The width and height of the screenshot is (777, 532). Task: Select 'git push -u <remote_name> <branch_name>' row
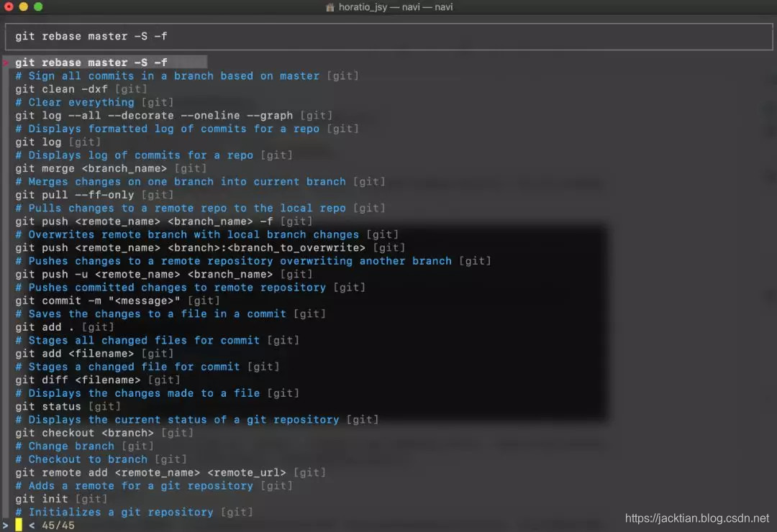tap(163, 275)
